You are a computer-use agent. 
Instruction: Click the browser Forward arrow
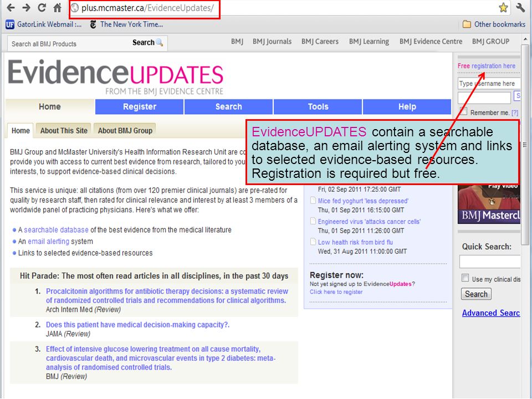click(26, 8)
